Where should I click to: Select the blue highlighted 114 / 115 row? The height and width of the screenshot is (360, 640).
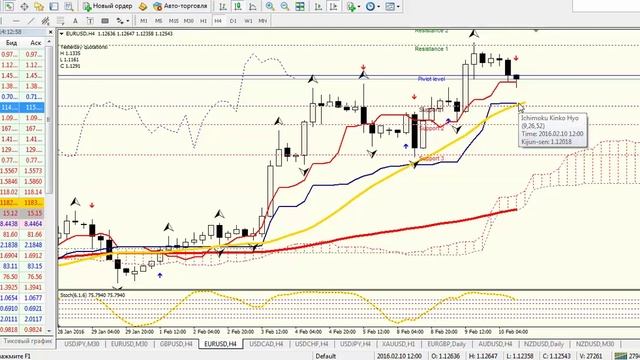pyautogui.click(x=22, y=107)
